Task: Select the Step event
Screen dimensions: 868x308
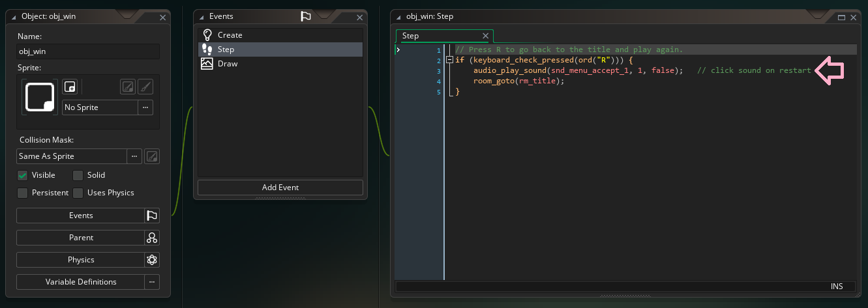Action: pyautogui.click(x=280, y=49)
